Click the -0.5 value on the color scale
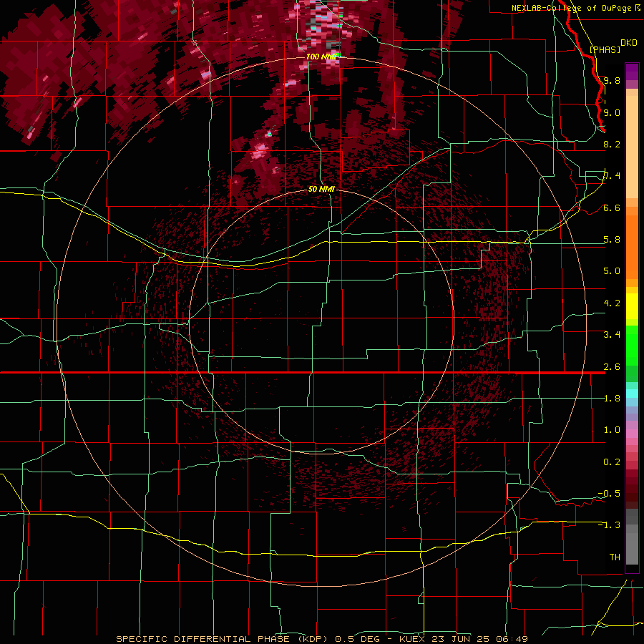The image size is (644, 644). click(609, 494)
